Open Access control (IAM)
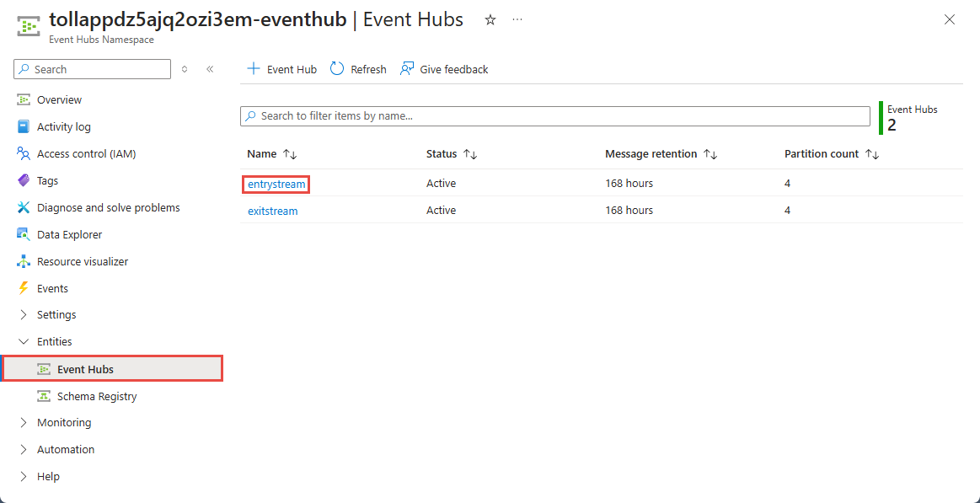The width and height of the screenshot is (980, 503). pos(86,153)
